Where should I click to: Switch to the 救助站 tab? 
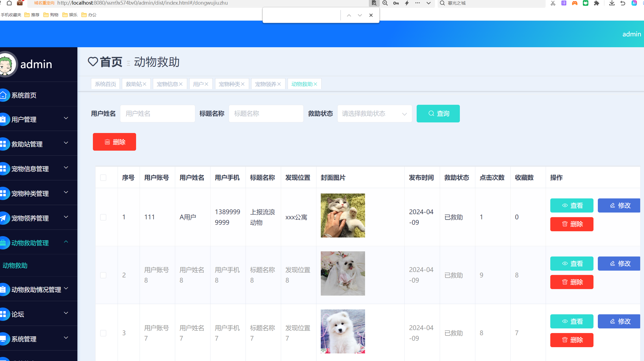134,84
